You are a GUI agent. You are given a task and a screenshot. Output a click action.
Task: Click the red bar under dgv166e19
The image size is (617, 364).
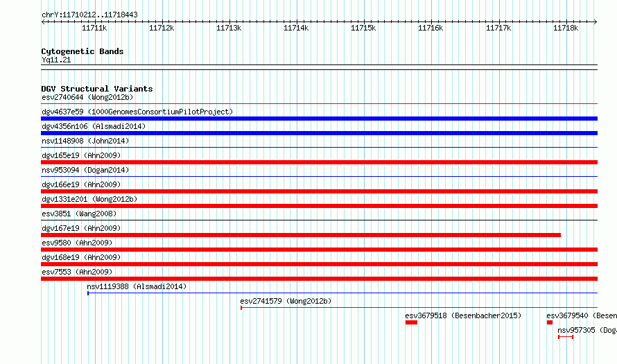319,191
